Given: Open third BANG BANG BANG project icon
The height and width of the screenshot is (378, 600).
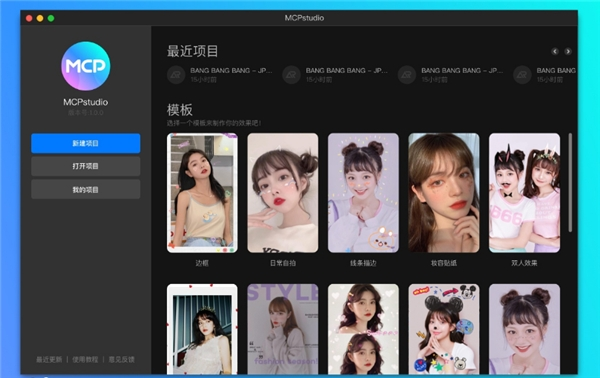Looking at the screenshot, I should pyautogui.click(x=407, y=75).
